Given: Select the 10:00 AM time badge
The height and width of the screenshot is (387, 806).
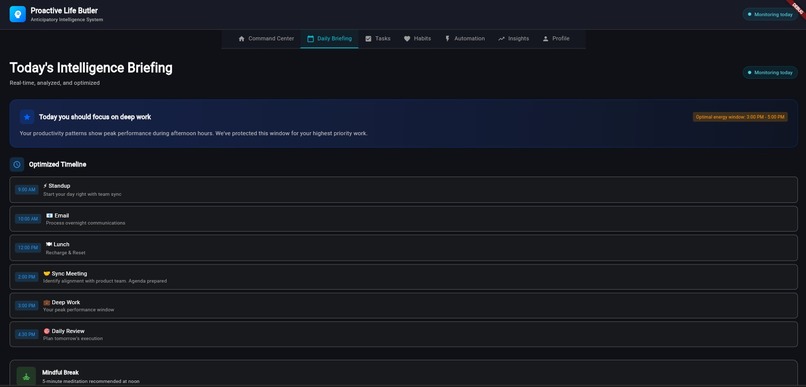Looking at the screenshot, I should pos(28,219).
